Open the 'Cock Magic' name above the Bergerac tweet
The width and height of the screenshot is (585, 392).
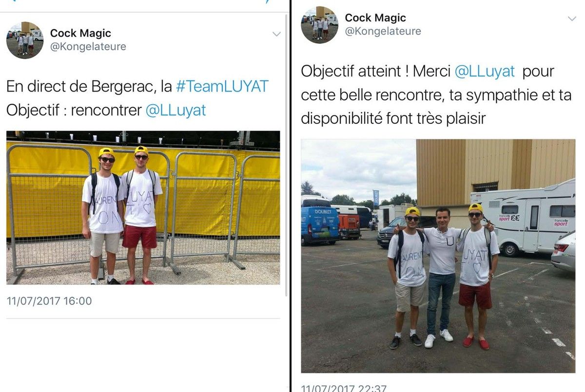80,33
